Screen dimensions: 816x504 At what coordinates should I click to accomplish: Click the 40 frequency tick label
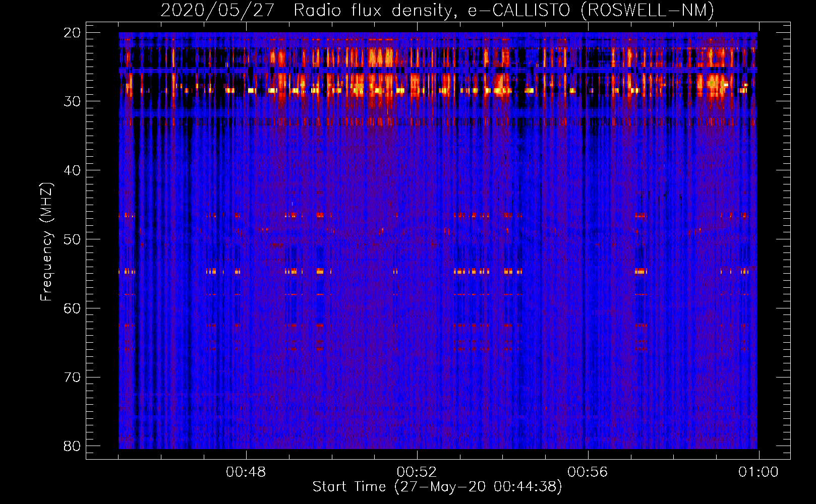coord(72,170)
